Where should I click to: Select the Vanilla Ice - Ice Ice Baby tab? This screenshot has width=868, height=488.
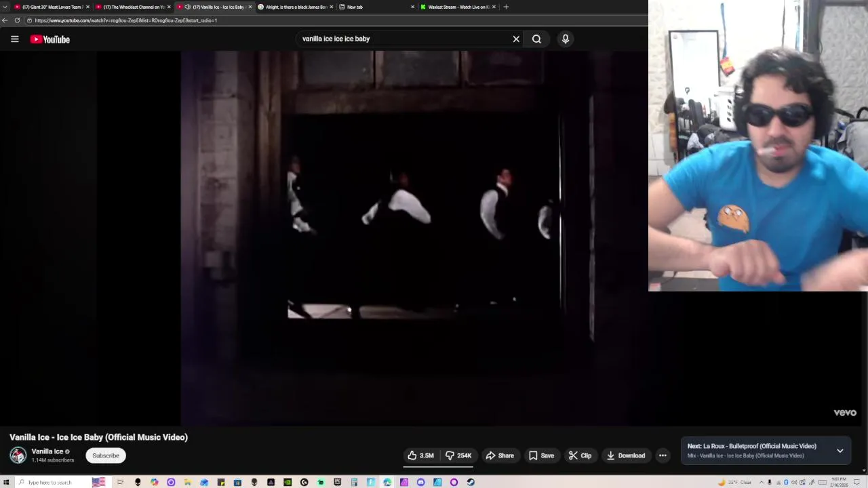[216, 7]
